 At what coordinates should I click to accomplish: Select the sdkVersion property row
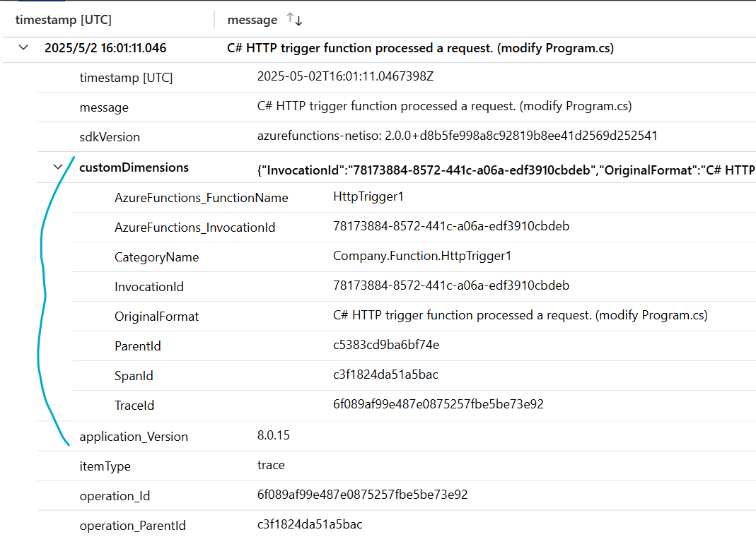point(110,137)
